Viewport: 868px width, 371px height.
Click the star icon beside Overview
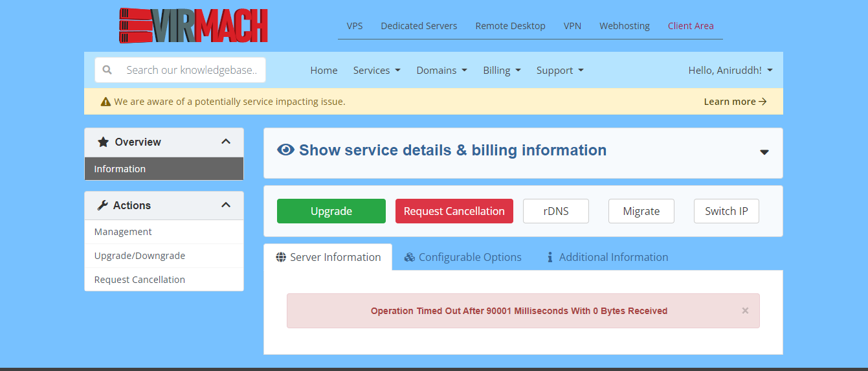[x=103, y=142]
